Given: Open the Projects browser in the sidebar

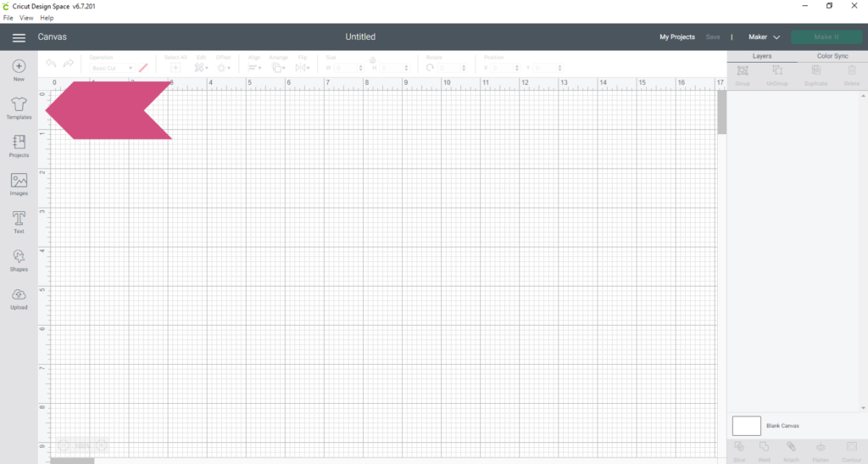Looking at the screenshot, I should (x=19, y=146).
